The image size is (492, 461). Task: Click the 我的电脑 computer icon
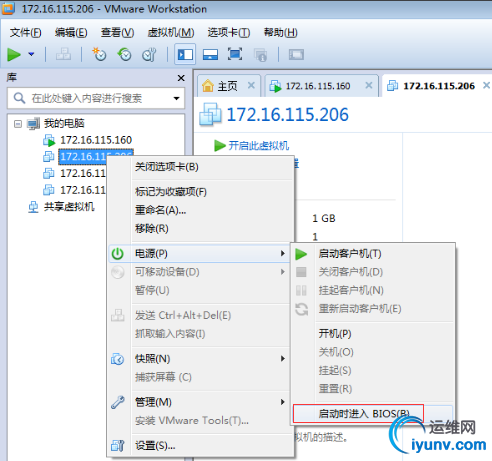coord(33,124)
